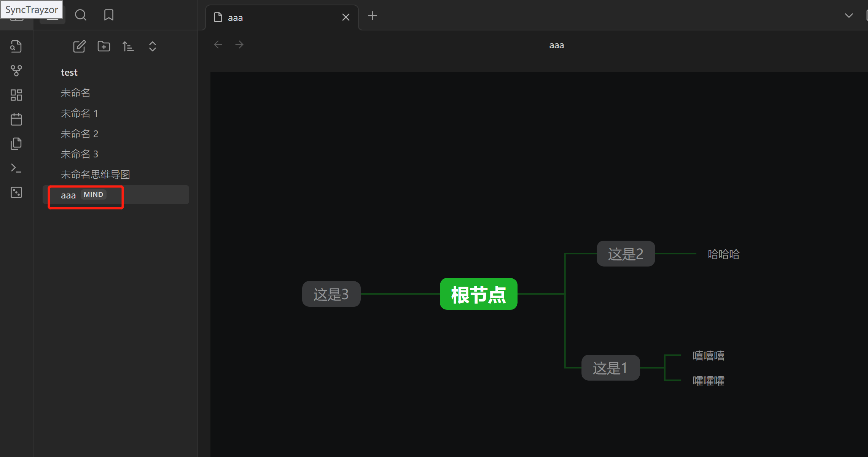Open command palette ribbon icon

pos(16,168)
